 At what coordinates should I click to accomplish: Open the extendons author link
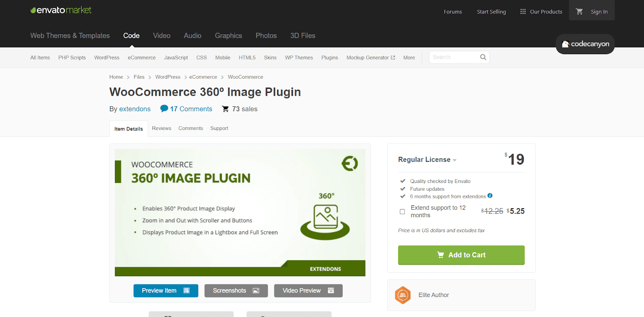135,109
